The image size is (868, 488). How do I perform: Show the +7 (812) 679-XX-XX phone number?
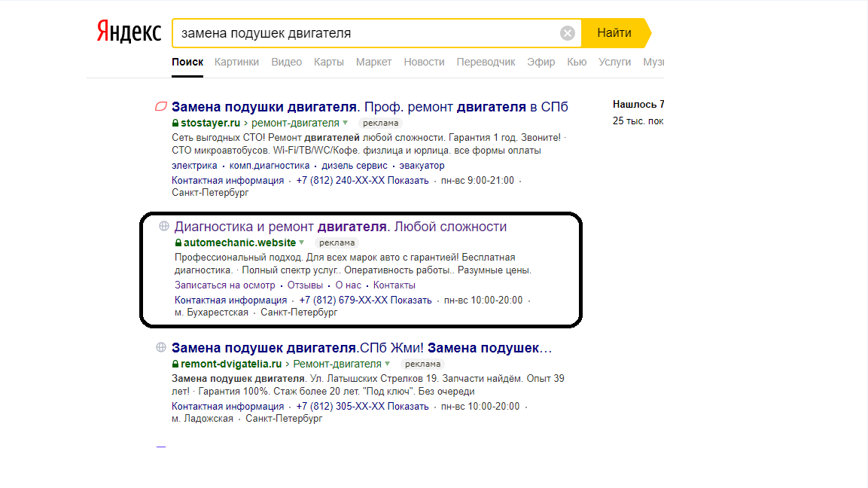coord(365,300)
